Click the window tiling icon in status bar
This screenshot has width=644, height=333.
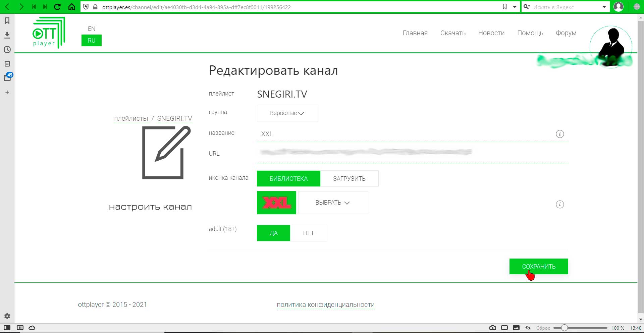pos(504,328)
